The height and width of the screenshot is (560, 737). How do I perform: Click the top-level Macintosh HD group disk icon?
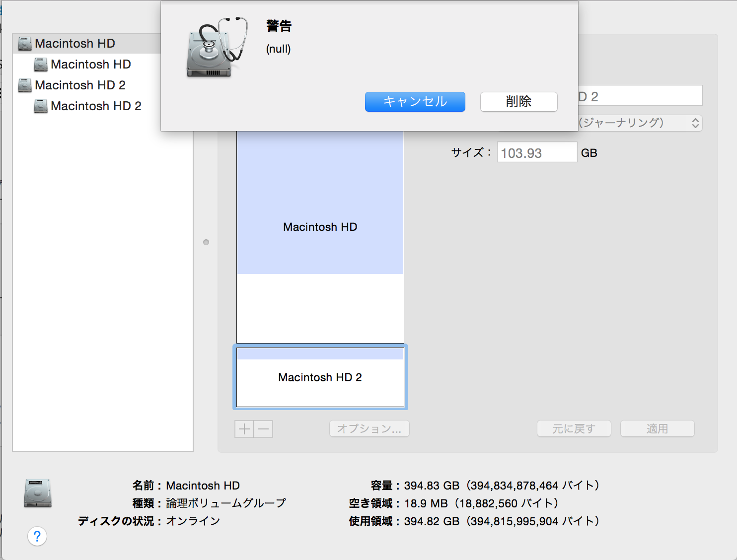tap(25, 44)
